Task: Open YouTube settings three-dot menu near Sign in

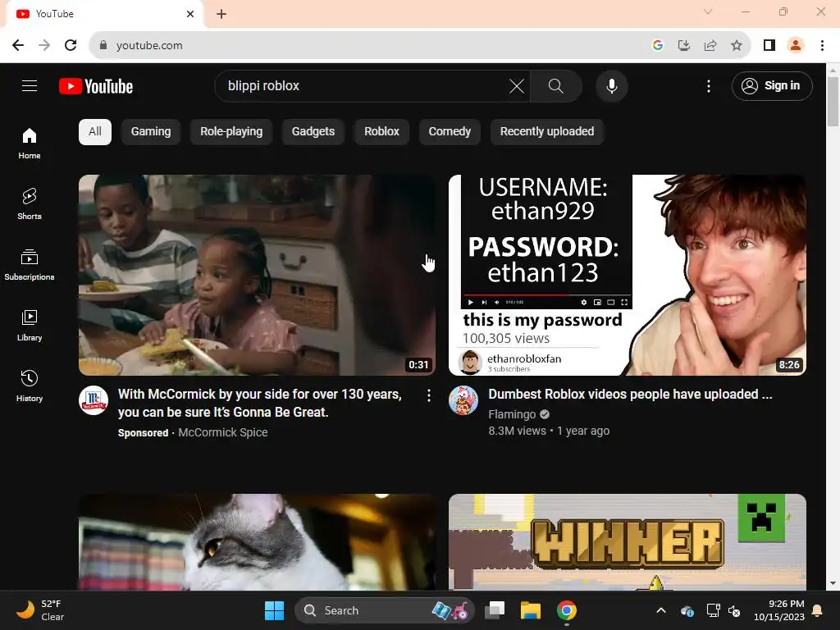Action: coord(708,85)
